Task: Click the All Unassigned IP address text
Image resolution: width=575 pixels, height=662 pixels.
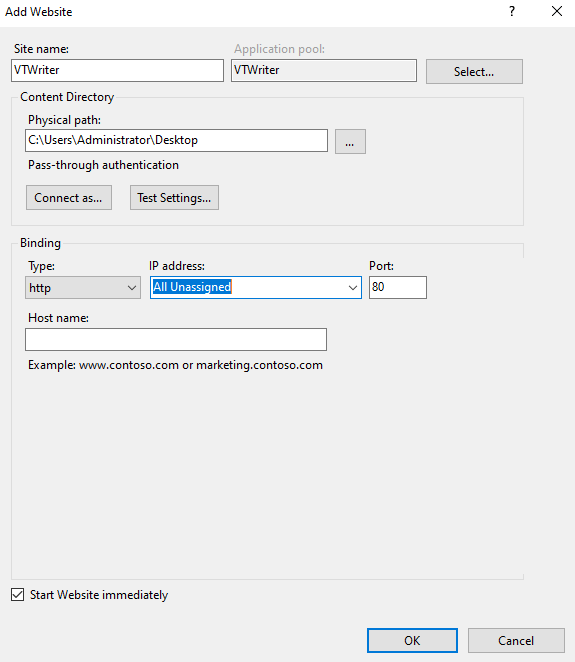Action: click(192, 287)
